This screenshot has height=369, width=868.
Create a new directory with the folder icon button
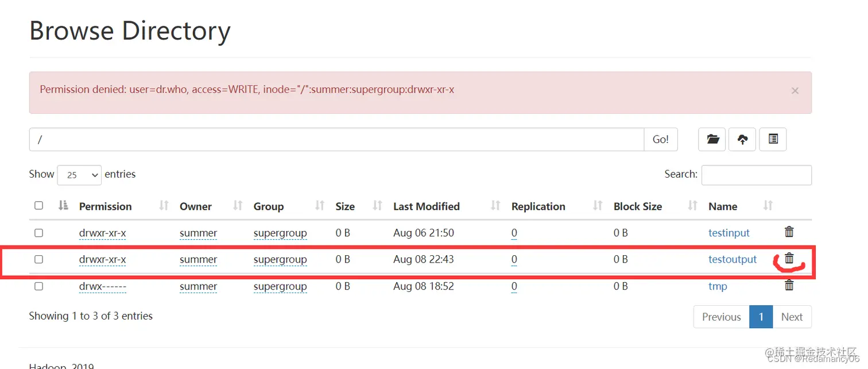click(x=712, y=139)
